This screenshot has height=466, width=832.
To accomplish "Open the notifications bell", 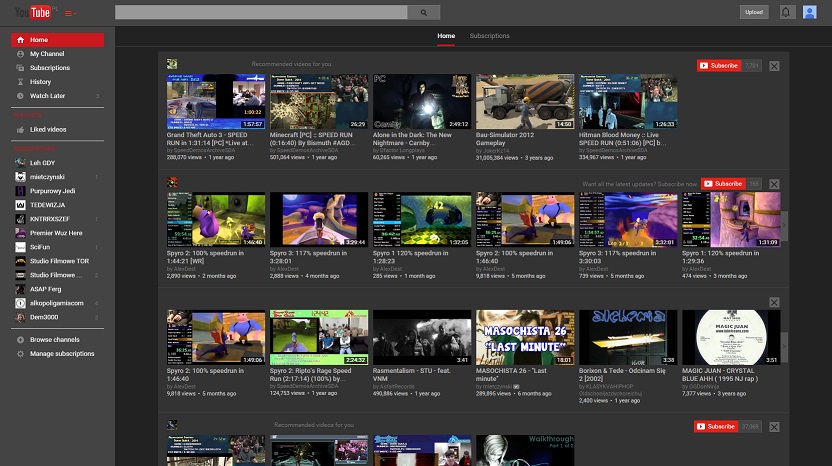I will tap(786, 12).
